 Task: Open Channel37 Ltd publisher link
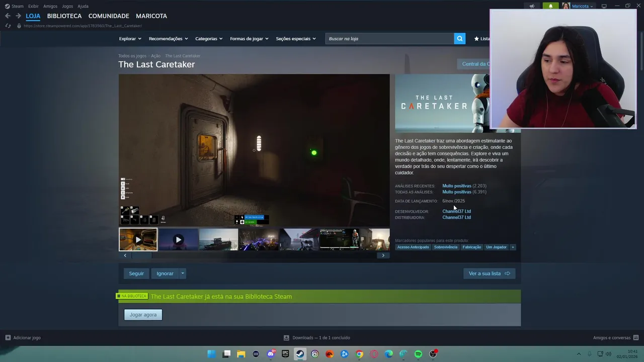click(457, 218)
